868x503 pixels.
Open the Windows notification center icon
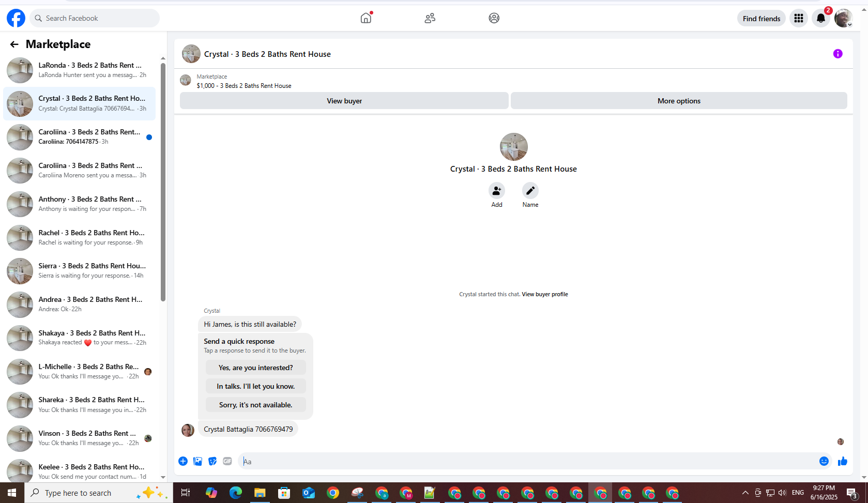(x=851, y=493)
